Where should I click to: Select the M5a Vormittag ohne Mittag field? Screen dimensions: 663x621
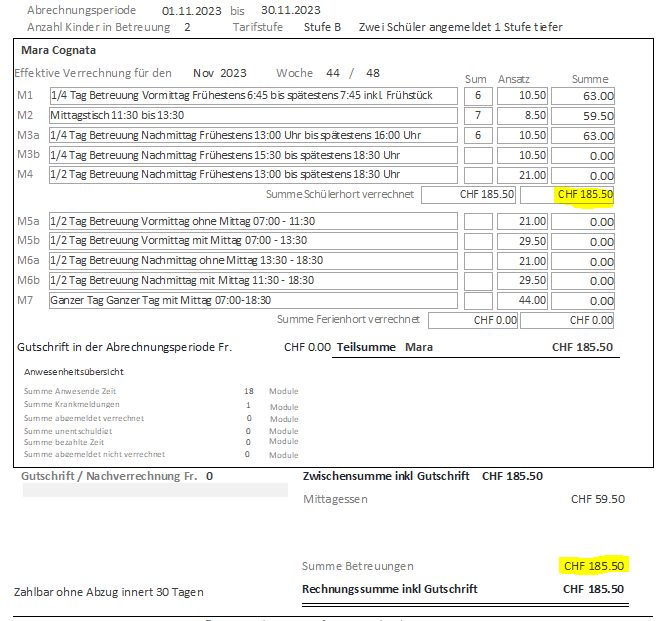point(253,221)
